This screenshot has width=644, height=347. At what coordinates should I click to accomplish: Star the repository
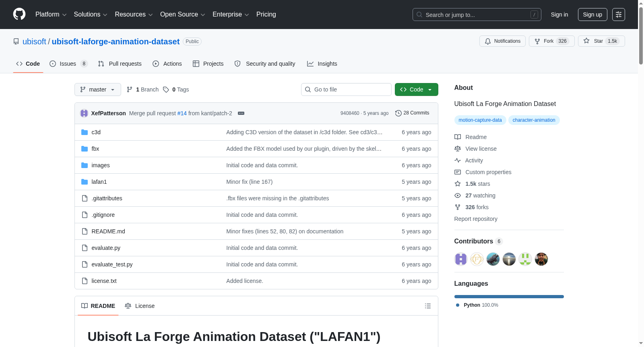tap(601, 41)
